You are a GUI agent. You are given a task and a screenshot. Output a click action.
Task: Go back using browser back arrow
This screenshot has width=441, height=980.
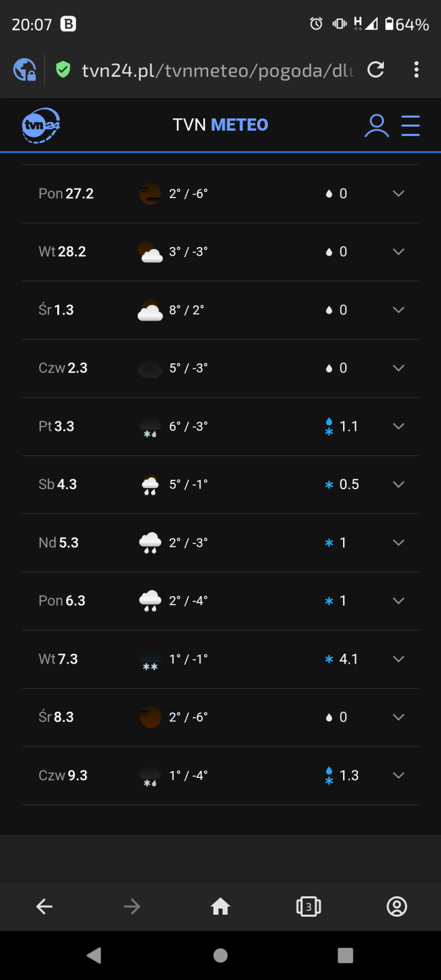(44, 906)
